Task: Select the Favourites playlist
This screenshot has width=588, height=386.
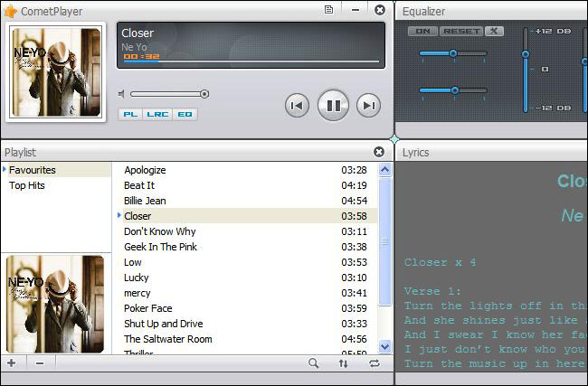Action: (x=33, y=170)
